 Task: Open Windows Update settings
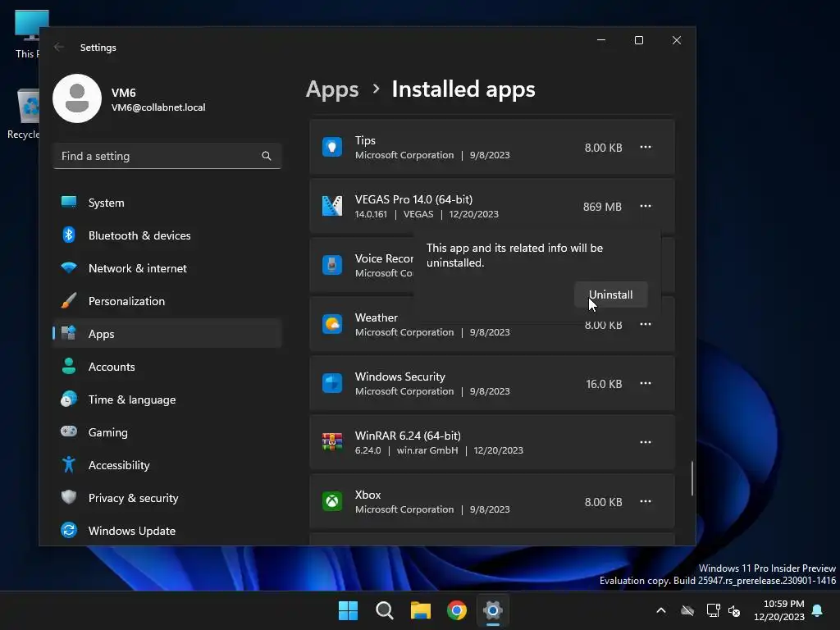(167, 531)
